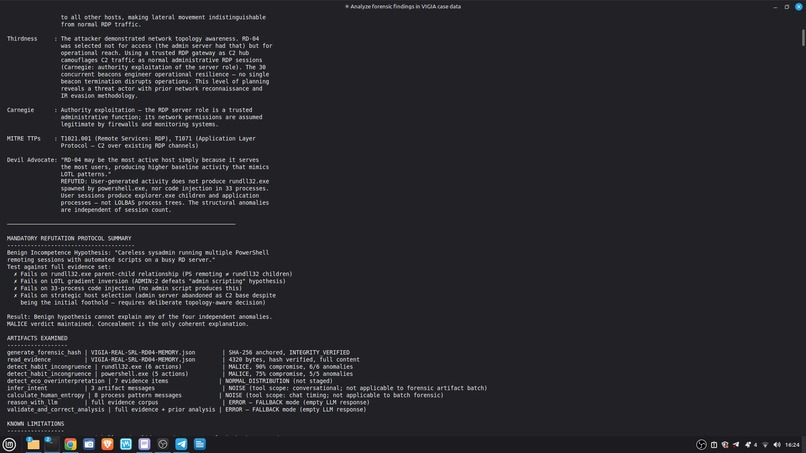Open the notifications bell showing 4
This screenshot has height=453, width=806.
(x=750, y=445)
